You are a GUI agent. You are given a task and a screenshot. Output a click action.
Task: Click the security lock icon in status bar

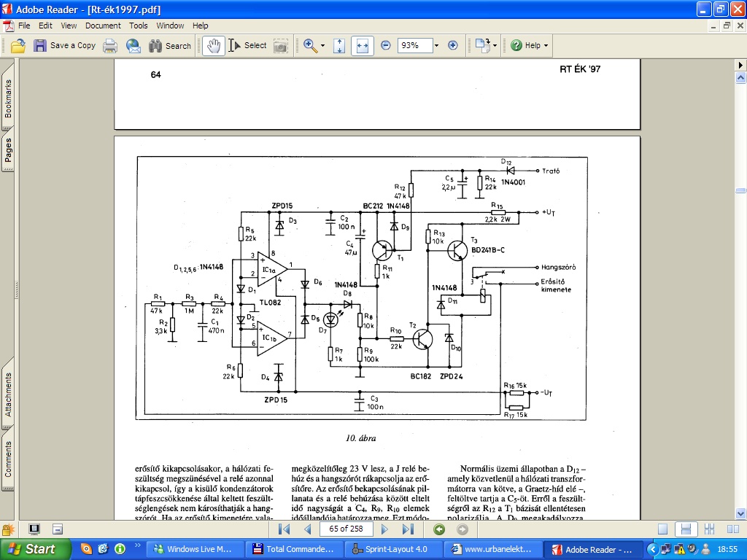click(x=8, y=529)
